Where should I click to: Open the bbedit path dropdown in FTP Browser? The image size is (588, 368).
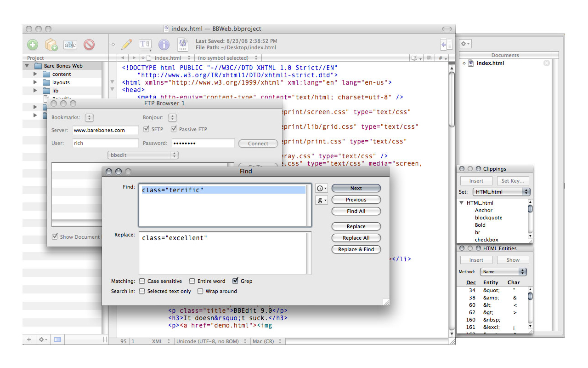[143, 155]
